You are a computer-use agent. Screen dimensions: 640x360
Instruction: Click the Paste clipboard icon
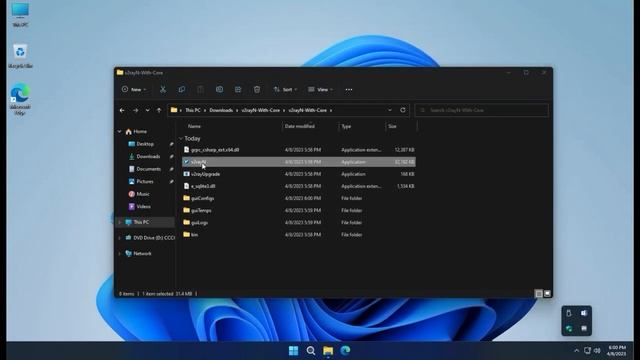tap(200, 89)
